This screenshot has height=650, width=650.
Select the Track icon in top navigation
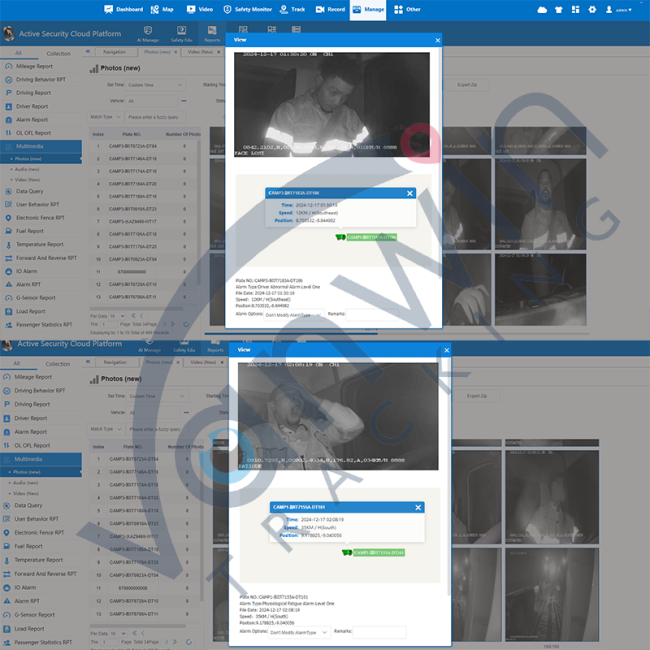(284, 9)
